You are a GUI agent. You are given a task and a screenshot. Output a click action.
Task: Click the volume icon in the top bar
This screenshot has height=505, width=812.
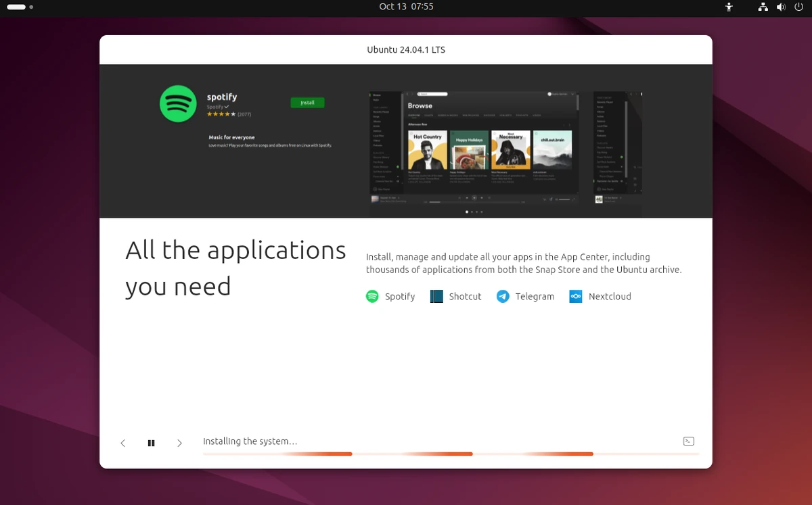781,7
